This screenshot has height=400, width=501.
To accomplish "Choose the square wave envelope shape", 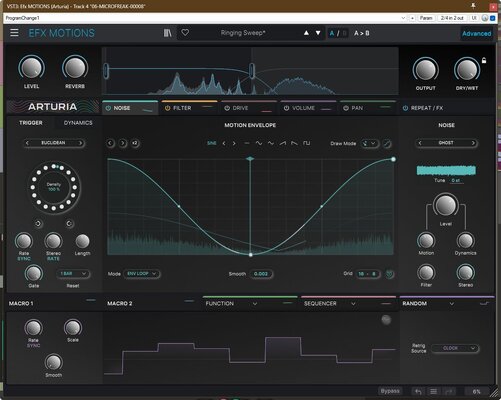I will [x=306, y=143].
